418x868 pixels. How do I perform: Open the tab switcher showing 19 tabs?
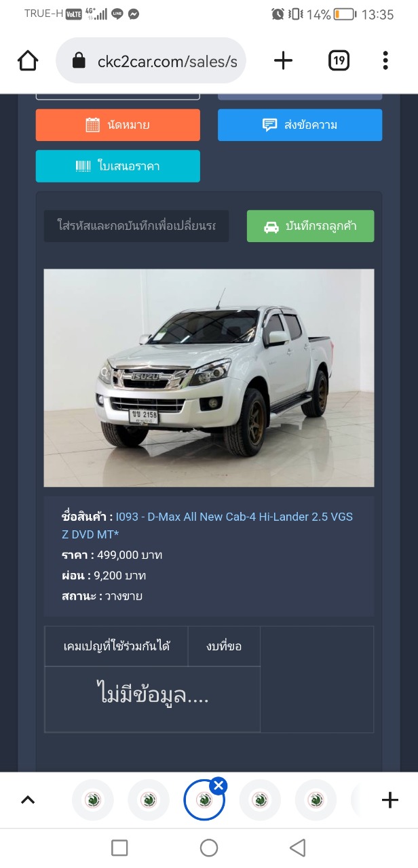click(339, 61)
